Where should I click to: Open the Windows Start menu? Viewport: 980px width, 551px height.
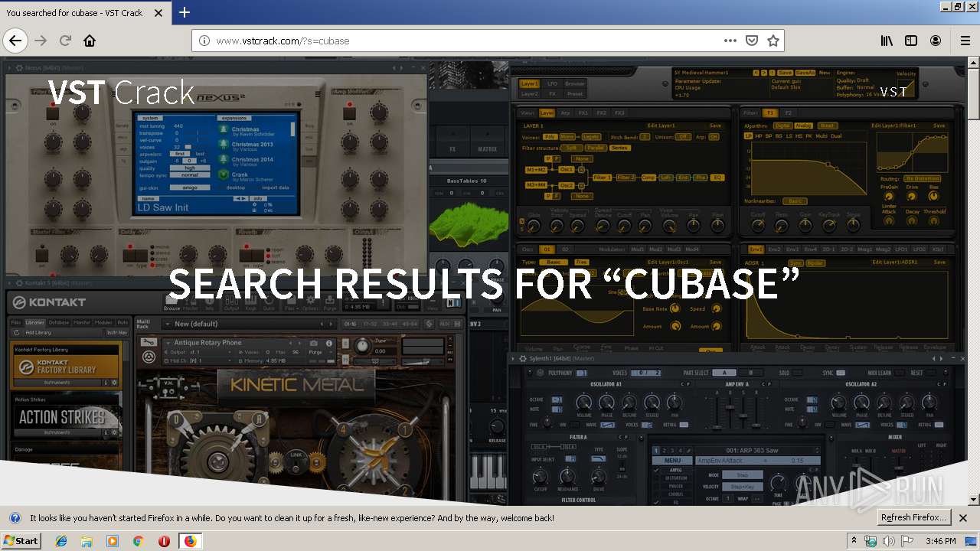pos(21,540)
